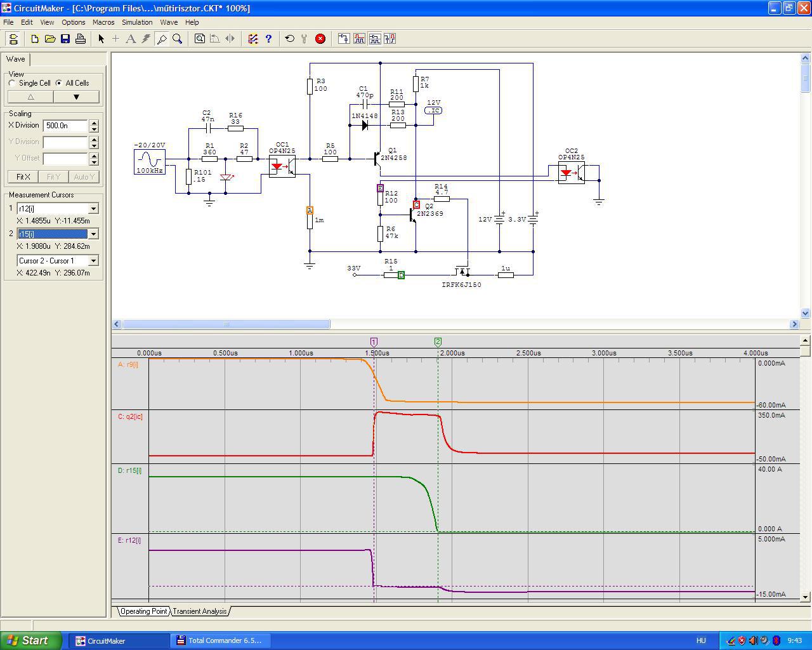The height and width of the screenshot is (650, 812).
Task: Select the arrow pointer tool
Action: click(101, 39)
